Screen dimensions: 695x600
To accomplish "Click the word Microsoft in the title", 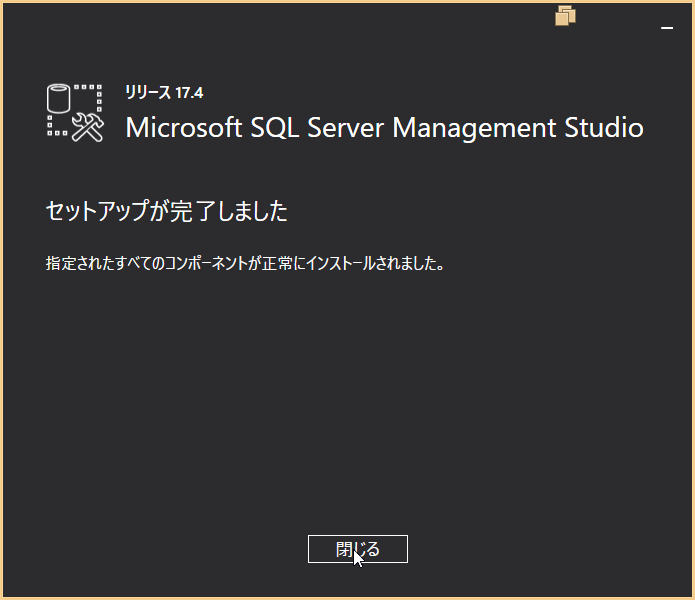I will [x=184, y=128].
